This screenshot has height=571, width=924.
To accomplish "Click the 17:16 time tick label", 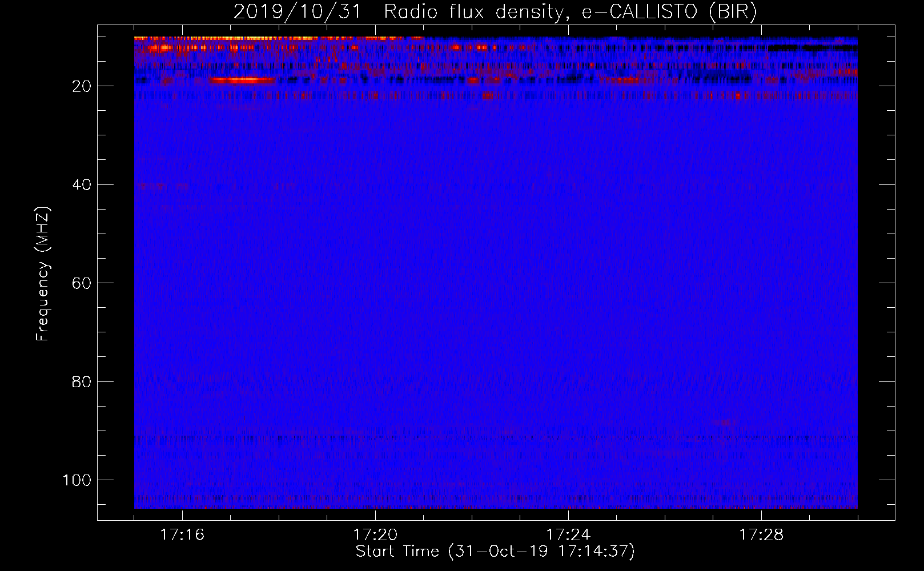I will 182,535.
